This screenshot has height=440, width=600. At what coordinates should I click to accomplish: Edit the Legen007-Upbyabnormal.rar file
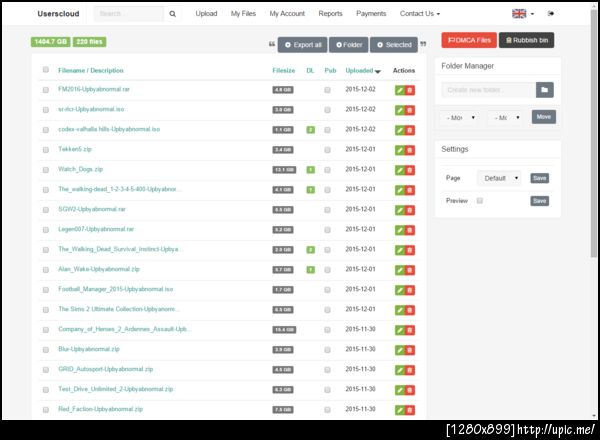(x=400, y=230)
